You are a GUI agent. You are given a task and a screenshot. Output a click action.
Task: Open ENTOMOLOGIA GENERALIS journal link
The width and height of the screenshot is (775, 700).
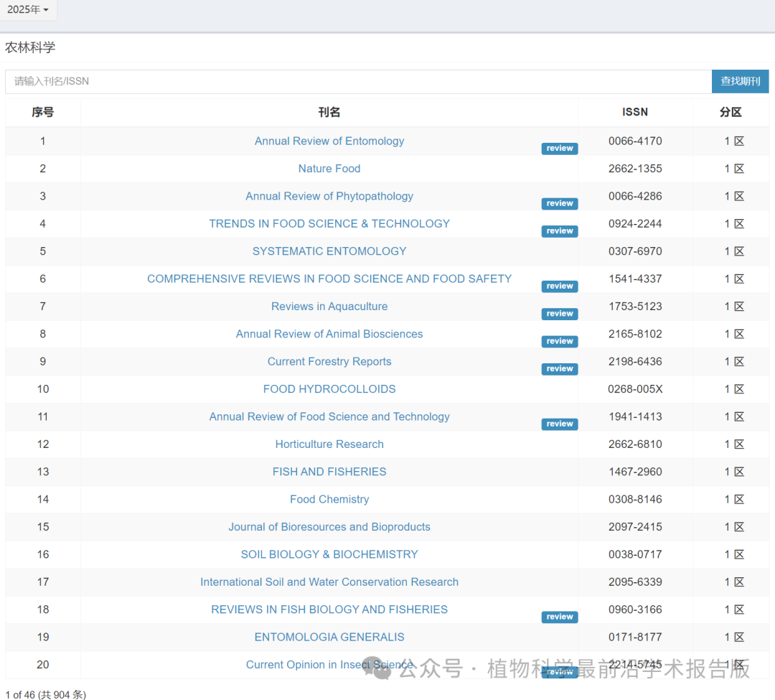pyautogui.click(x=329, y=638)
